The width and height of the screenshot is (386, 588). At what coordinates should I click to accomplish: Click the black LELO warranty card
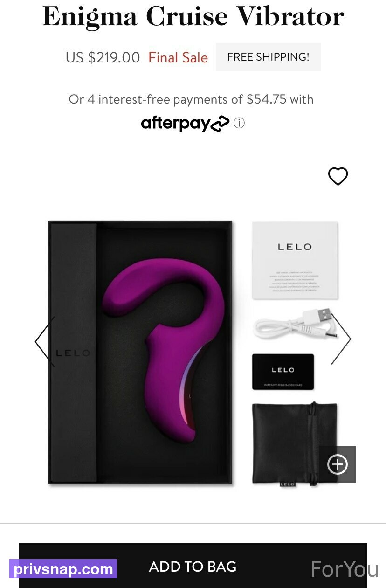[x=283, y=372]
